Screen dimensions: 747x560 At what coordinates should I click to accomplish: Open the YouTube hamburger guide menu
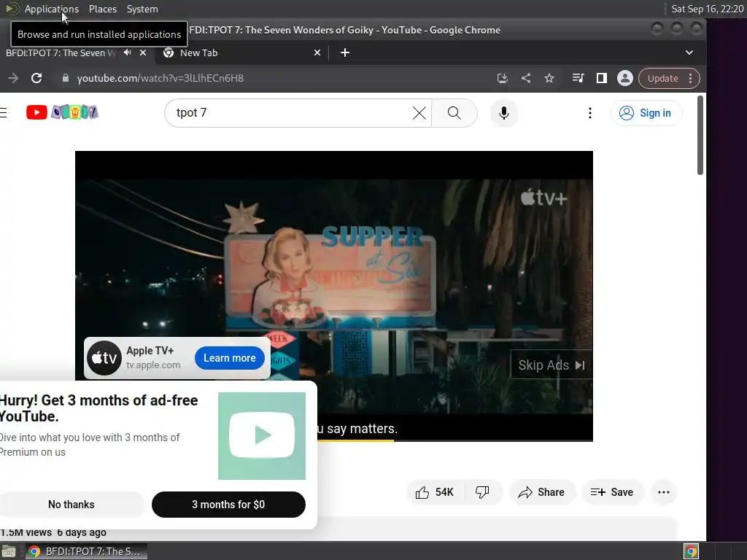tap(4, 113)
